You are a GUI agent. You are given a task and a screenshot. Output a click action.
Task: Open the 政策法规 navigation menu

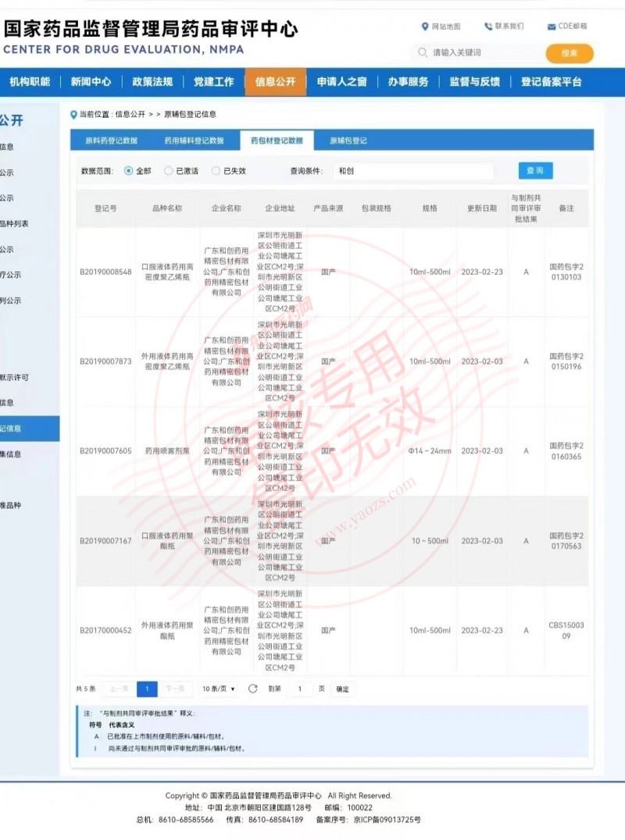pos(152,82)
